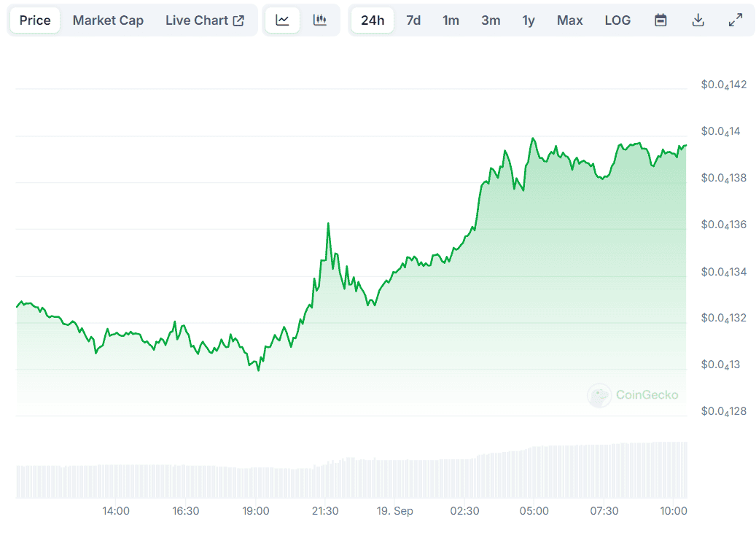
Task: Click the $0.0₄13 price axis label
Action: (720, 365)
